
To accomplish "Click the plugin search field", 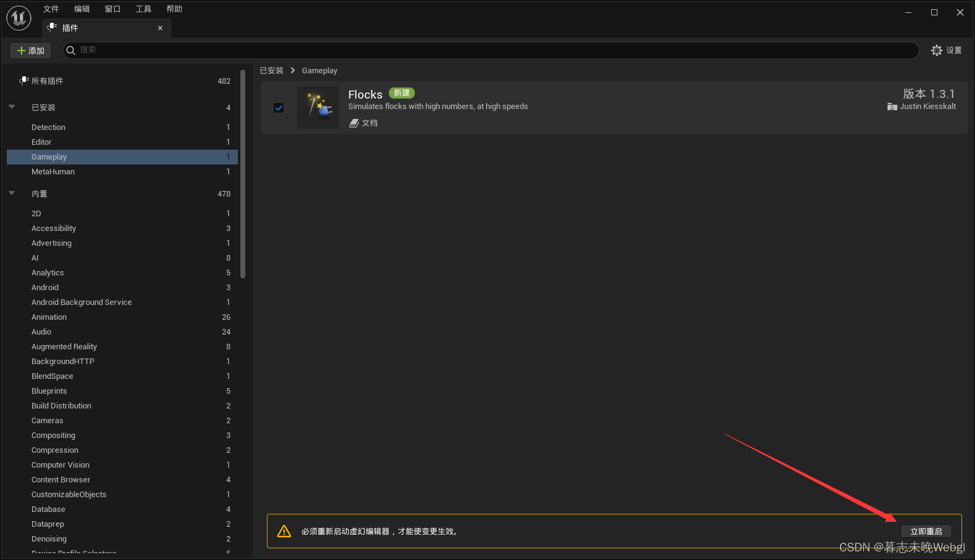I will (x=491, y=51).
